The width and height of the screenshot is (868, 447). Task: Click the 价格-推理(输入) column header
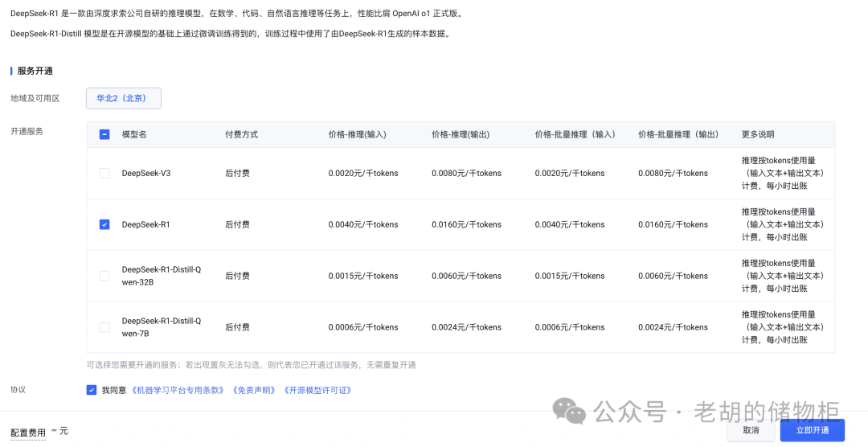click(x=357, y=134)
